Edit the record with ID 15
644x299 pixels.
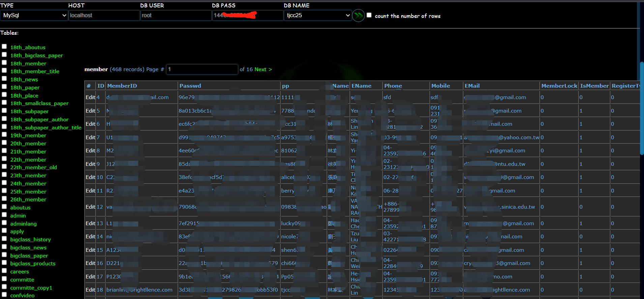tap(90, 250)
